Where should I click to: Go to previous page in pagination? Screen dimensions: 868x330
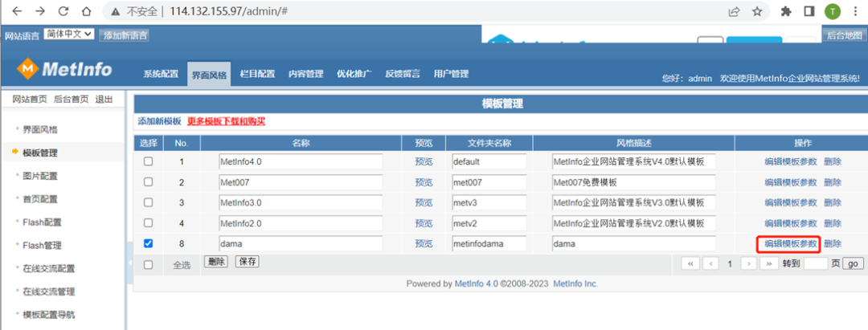(710, 263)
